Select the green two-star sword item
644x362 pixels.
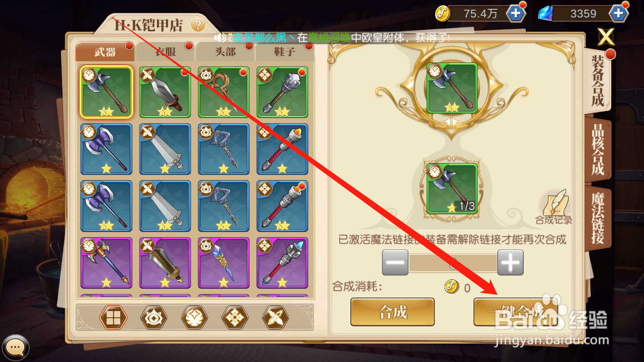(x=165, y=92)
